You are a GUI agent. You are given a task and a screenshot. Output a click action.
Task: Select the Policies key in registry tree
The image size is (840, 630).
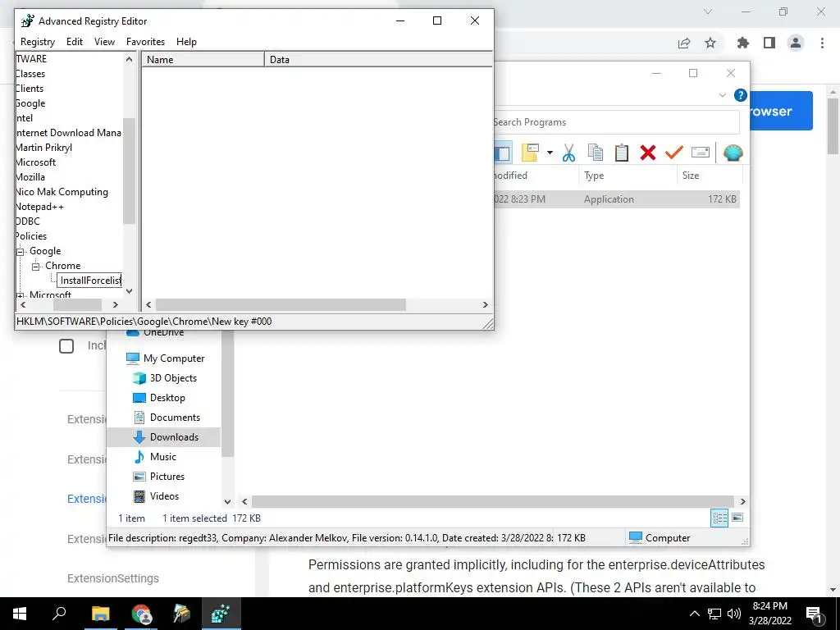click(x=31, y=236)
